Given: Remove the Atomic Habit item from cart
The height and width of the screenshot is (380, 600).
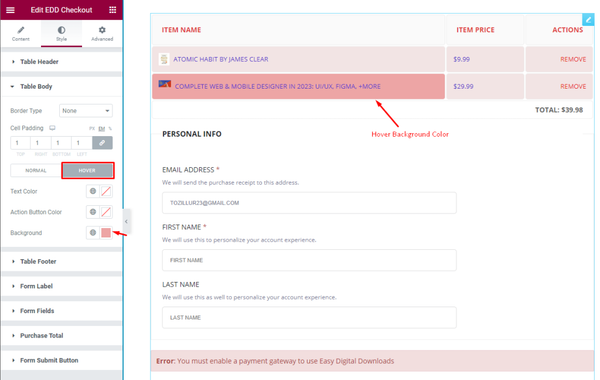Looking at the screenshot, I should [x=573, y=59].
